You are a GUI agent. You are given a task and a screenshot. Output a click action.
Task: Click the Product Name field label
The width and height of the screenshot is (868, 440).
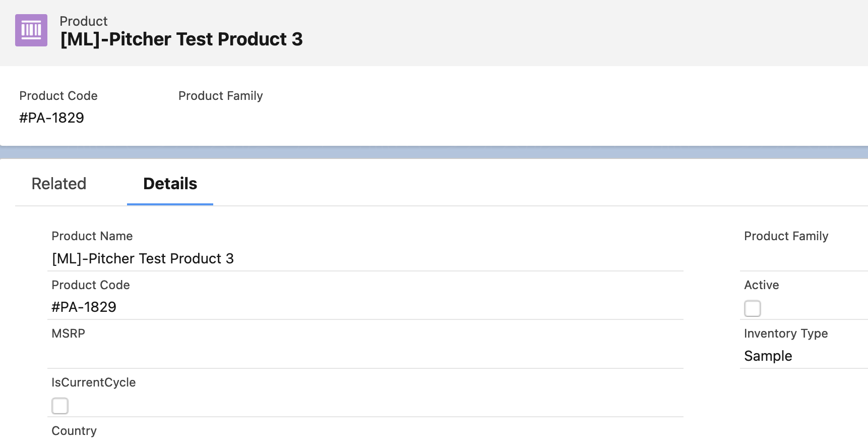pyautogui.click(x=92, y=236)
